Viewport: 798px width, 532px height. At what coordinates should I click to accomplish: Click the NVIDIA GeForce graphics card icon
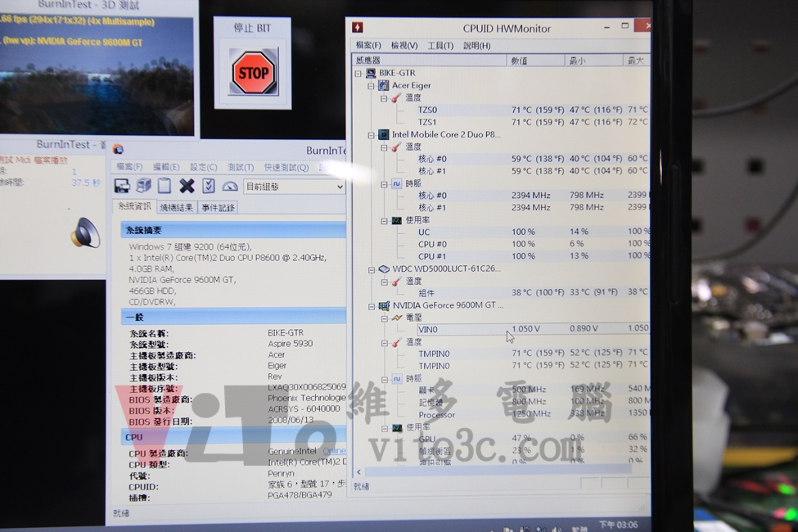click(x=384, y=306)
